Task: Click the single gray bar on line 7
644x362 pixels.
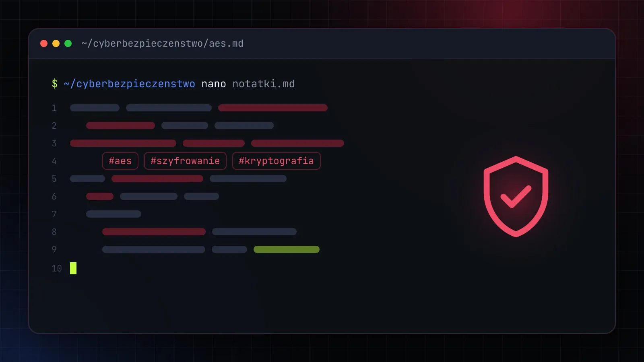Action: (x=114, y=214)
